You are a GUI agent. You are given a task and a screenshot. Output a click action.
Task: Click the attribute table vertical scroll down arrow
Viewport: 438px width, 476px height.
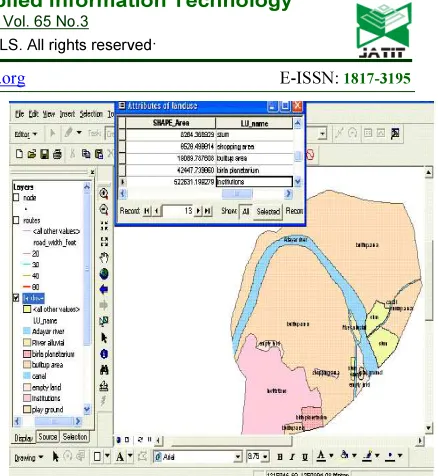click(x=297, y=182)
